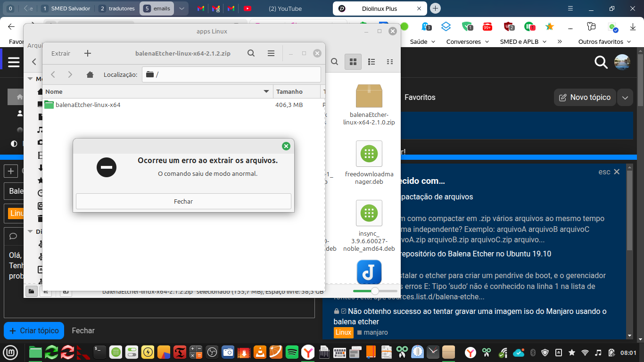The width and height of the screenshot is (644, 362).
Task: Select balenaEtcher-linux-x64 folder row
Action: 184,105
